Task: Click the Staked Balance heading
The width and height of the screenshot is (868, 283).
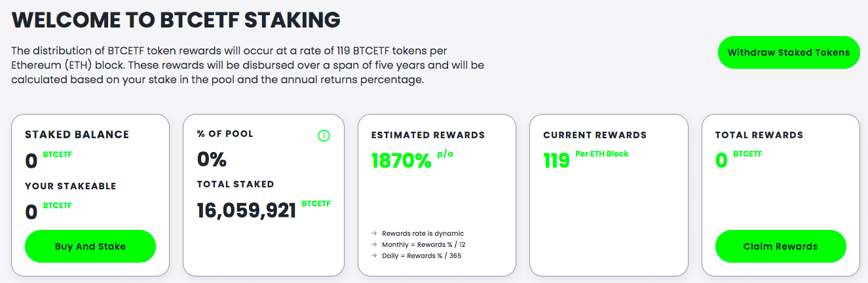Action: tap(77, 135)
